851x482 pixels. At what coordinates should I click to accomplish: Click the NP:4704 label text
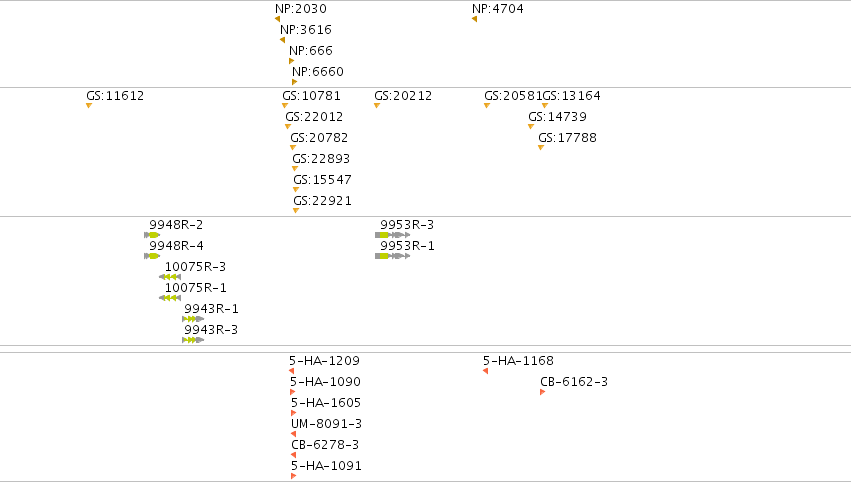(498, 9)
